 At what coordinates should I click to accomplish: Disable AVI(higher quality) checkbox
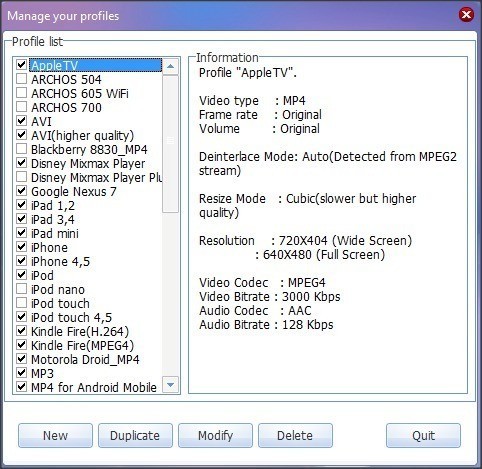point(22,135)
